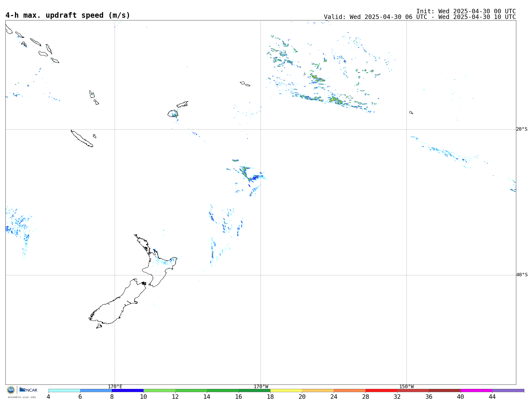Select the dark blue 8-10 colorbar swatch
Viewport: 532px width, 400px height.
(x=128, y=391)
